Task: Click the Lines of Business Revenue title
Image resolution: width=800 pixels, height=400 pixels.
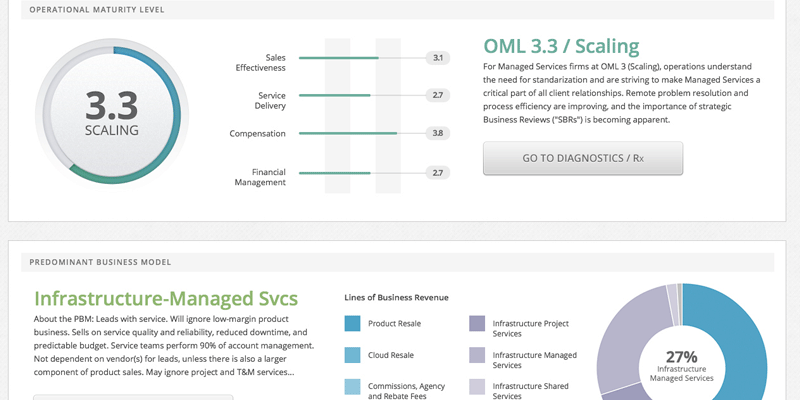Action: [396, 297]
